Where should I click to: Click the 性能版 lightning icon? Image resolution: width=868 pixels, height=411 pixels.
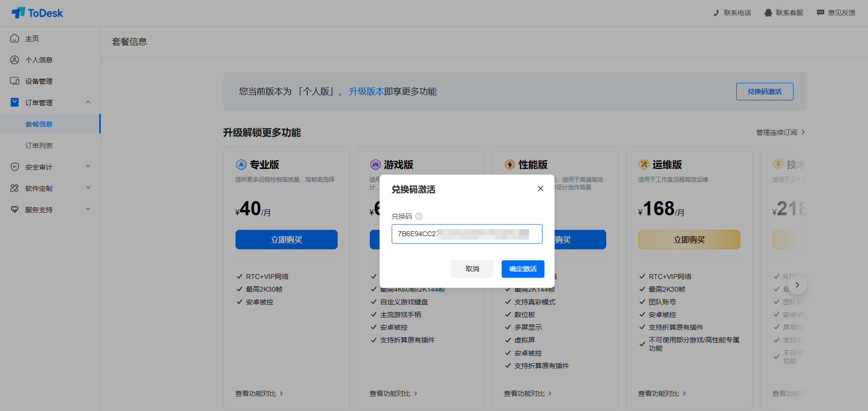[x=509, y=165]
